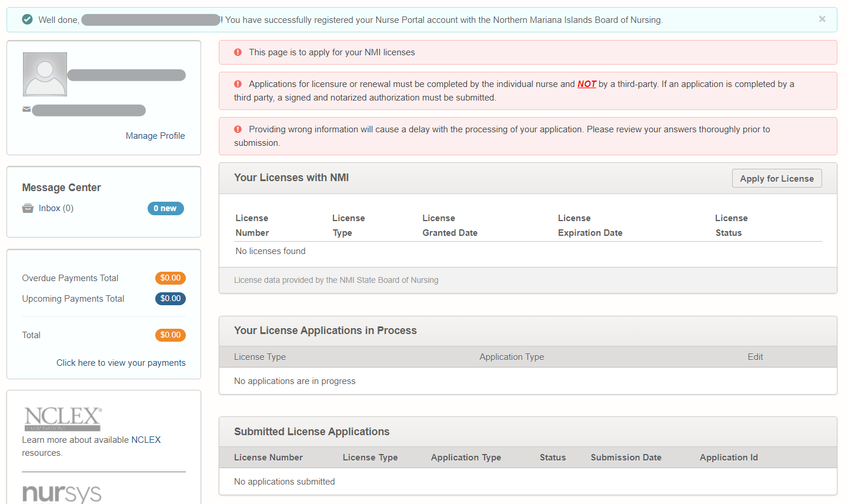Click here to view your payments
The image size is (848, 504).
click(121, 362)
